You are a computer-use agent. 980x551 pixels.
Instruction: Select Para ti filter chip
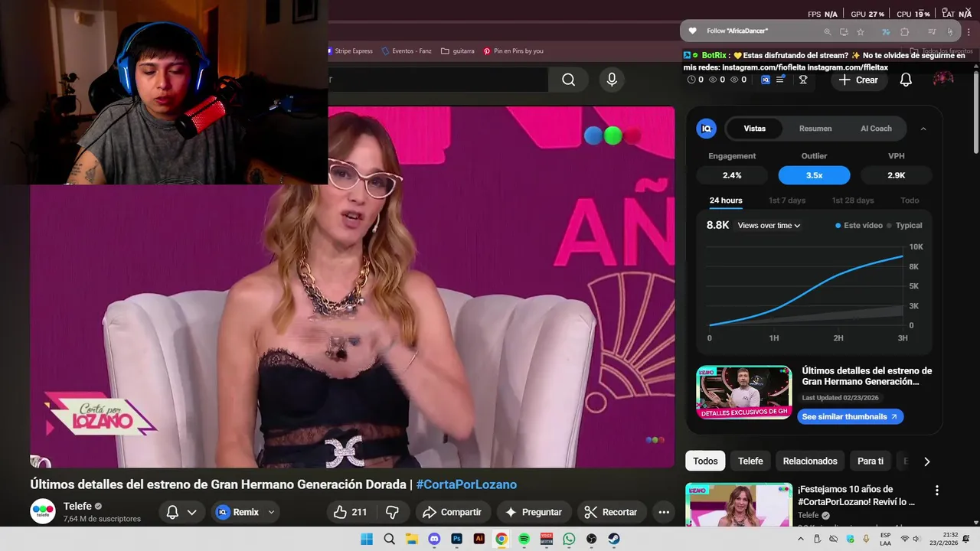[871, 461]
